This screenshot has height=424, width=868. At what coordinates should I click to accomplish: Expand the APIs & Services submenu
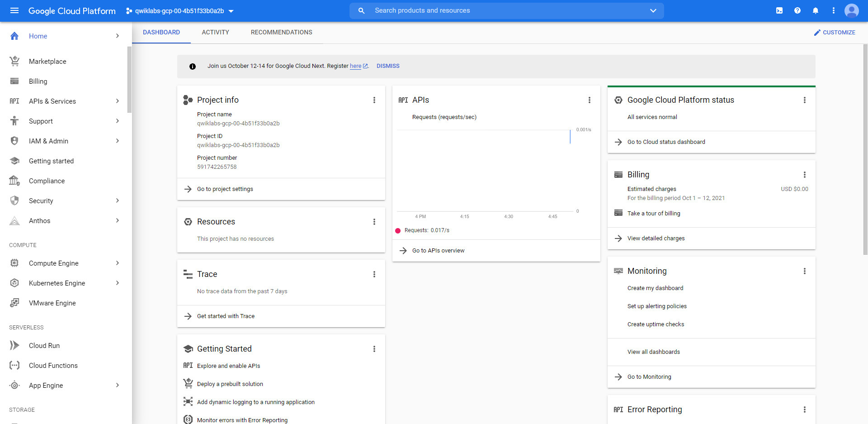(x=118, y=101)
